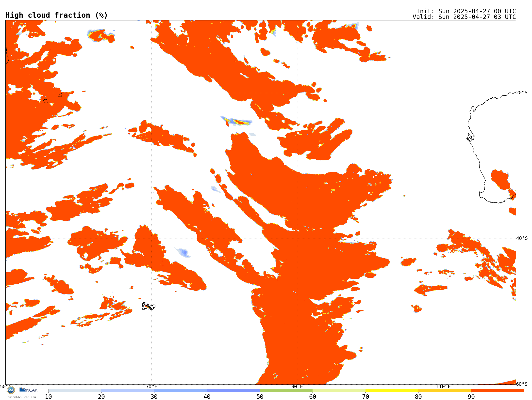Screen dimensions: 532x400
Task: Click the 40°S latitude label
Action: coord(522,238)
